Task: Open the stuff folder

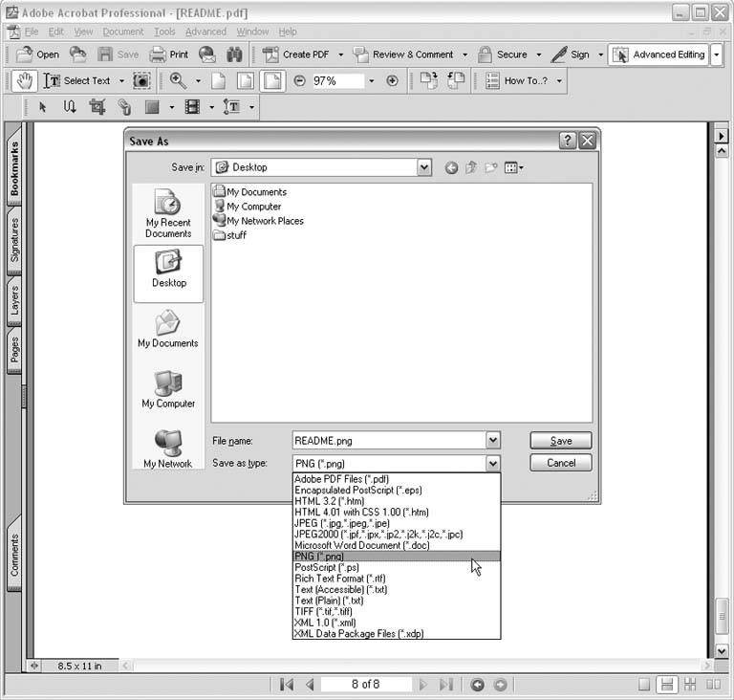Action: (236, 235)
